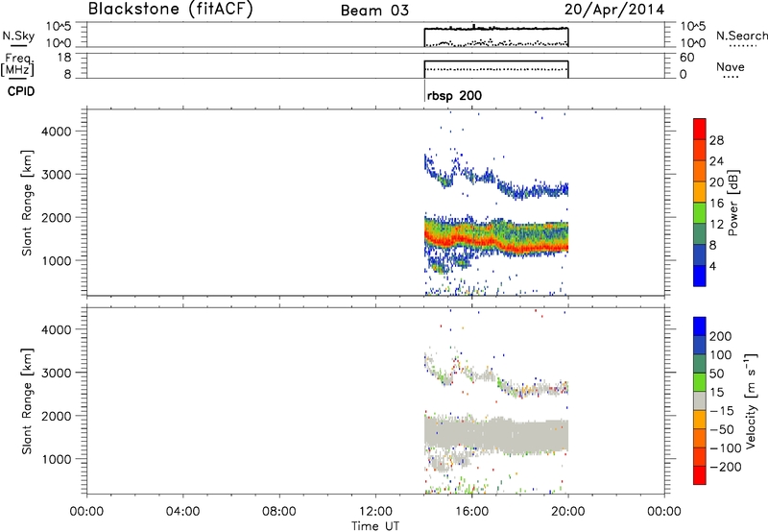Click the '4000' tick label on the power plot
The height and width of the screenshot is (532, 768).
[56, 132]
